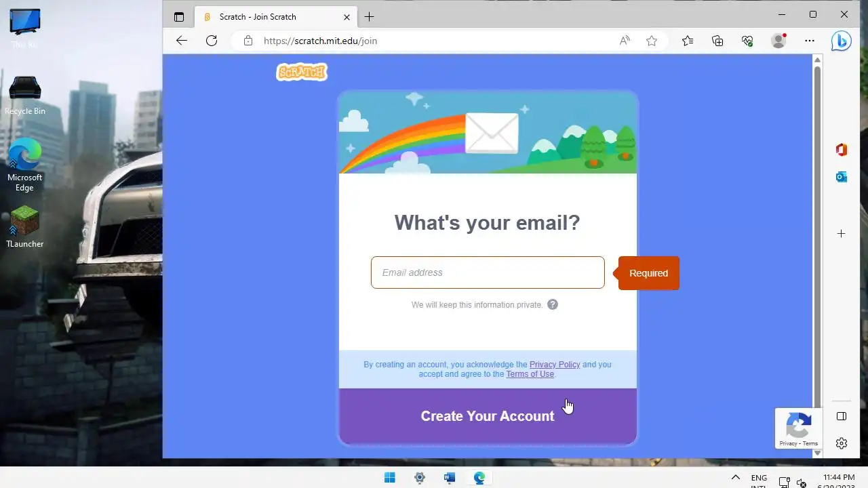Close the Join Scratch tab
Viewport: 868px width, 488px height.
pos(347,17)
